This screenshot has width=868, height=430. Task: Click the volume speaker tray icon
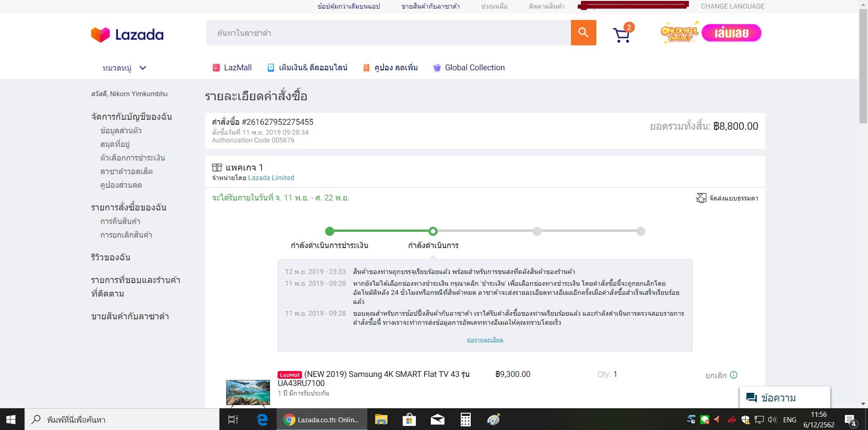[772, 420]
